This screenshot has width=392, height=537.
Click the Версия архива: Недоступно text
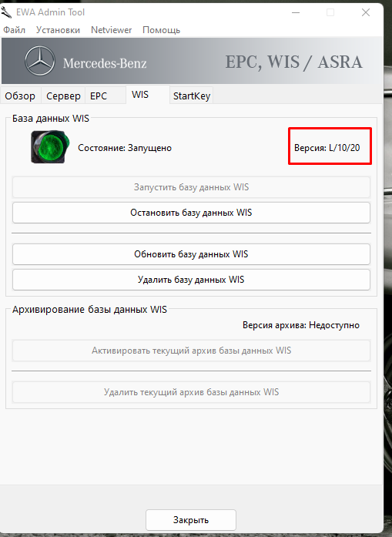pos(301,325)
